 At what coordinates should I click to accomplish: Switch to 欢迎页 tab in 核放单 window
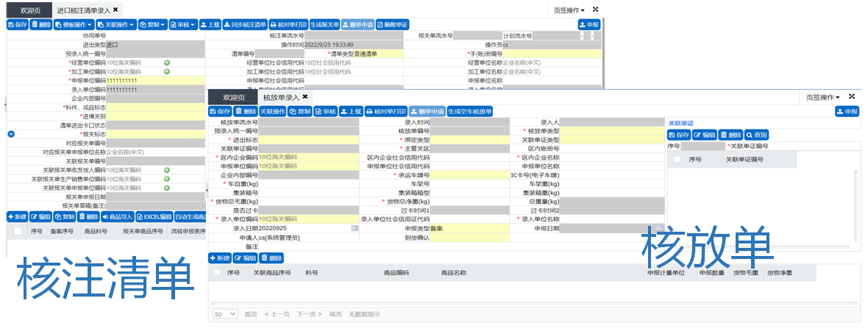coord(234,97)
